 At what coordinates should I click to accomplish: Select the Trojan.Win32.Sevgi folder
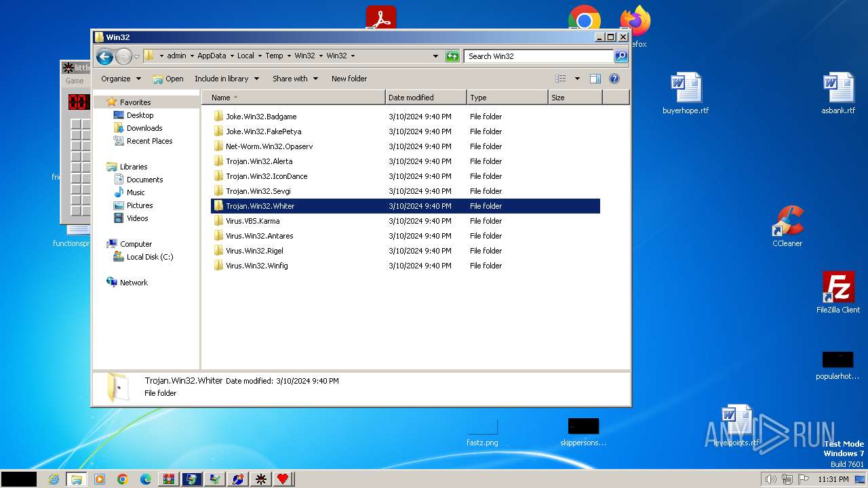click(406, 191)
